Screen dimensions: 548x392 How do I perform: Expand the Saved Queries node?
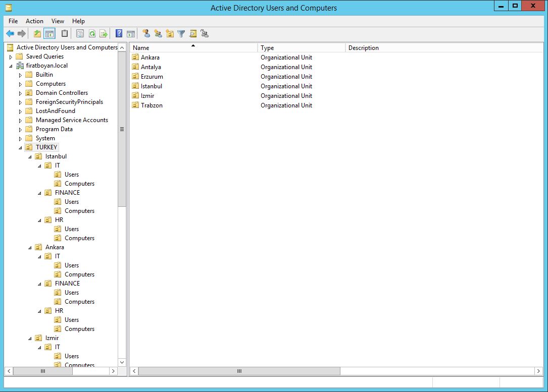pos(11,57)
